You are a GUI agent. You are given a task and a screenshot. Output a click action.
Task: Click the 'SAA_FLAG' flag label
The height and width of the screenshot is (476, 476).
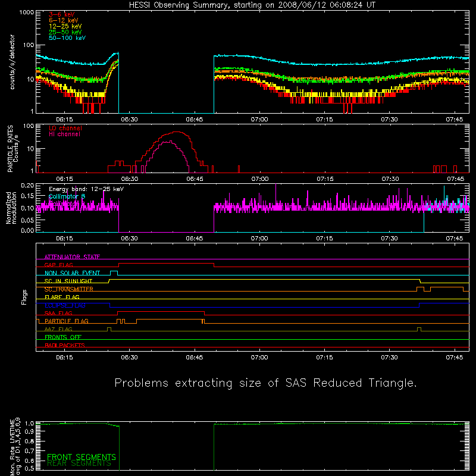(58, 313)
